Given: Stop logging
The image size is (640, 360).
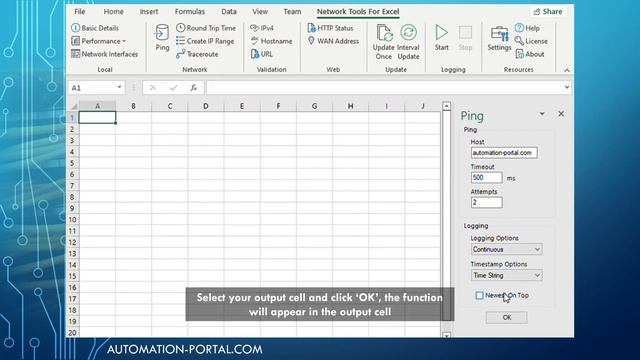Looking at the screenshot, I should pos(465,38).
